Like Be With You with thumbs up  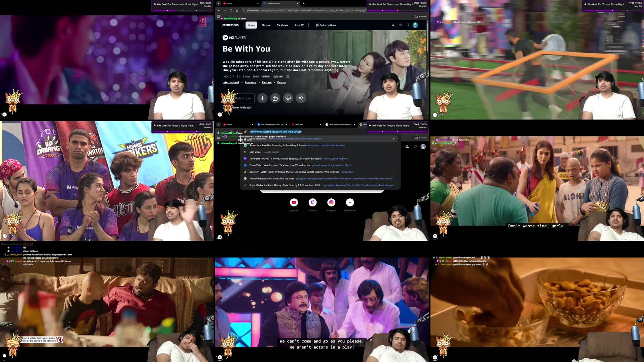[x=275, y=98]
